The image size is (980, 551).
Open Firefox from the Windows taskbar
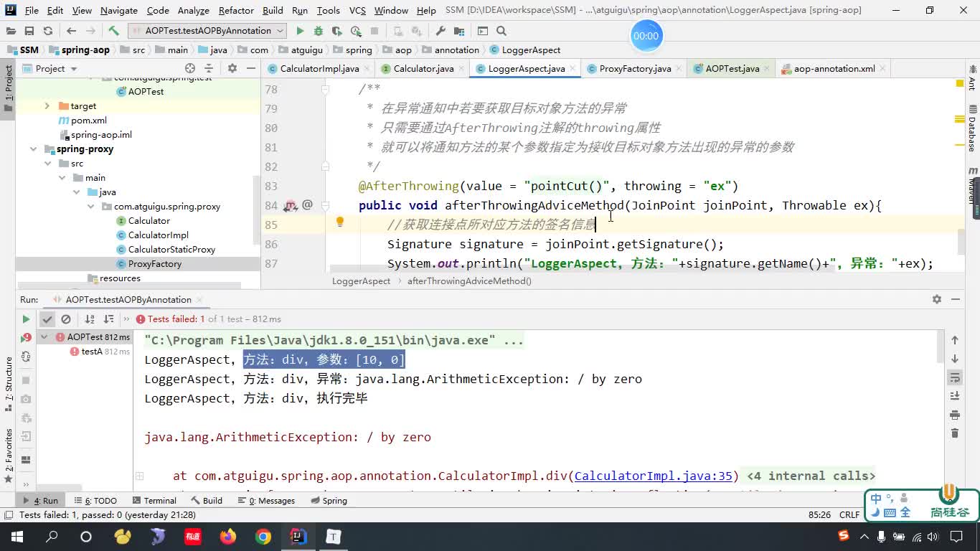(x=228, y=537)
